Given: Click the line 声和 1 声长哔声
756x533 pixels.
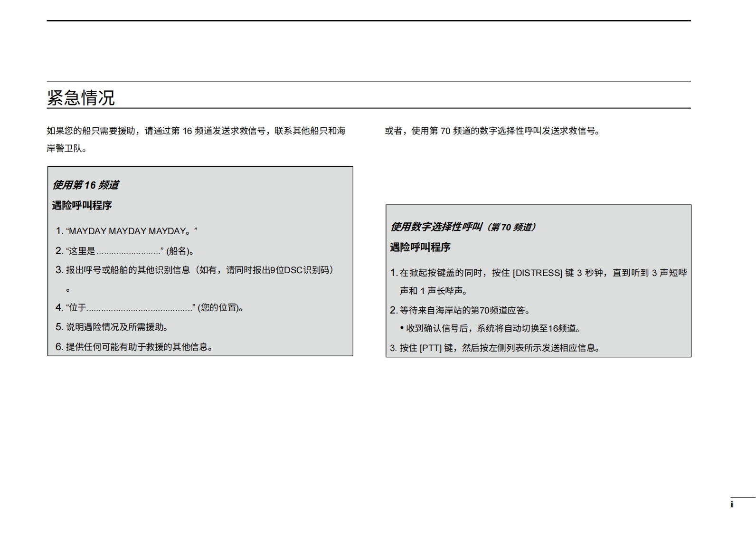Looking at the screenshot, I should coord(434,291).
